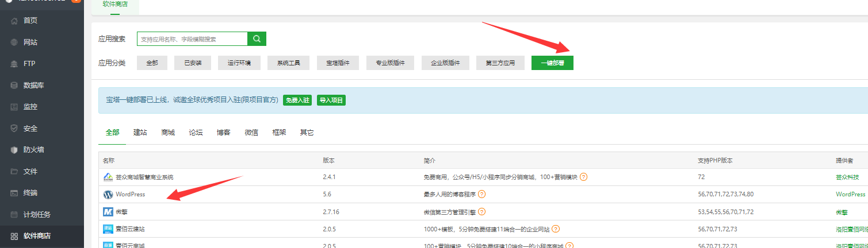Click app name 芸众商城智慧商业系统
This screenshot has width=868, height=248.
[x=144, y=177]
